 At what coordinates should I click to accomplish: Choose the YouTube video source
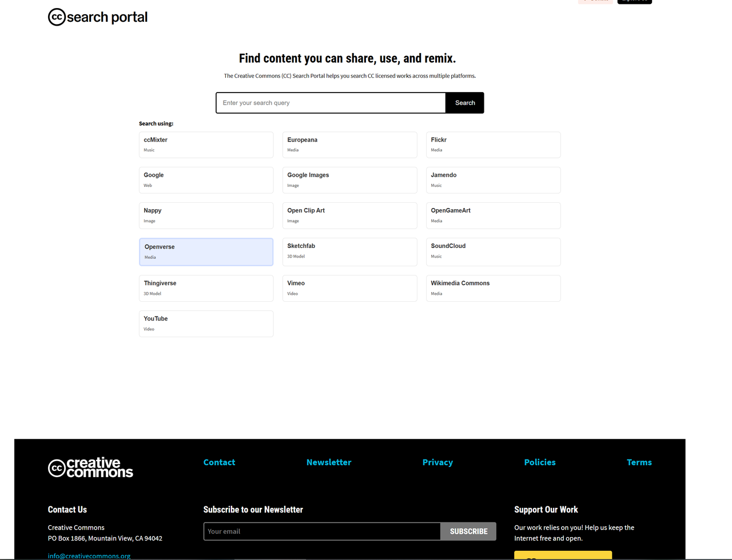(x=206, y=323)
